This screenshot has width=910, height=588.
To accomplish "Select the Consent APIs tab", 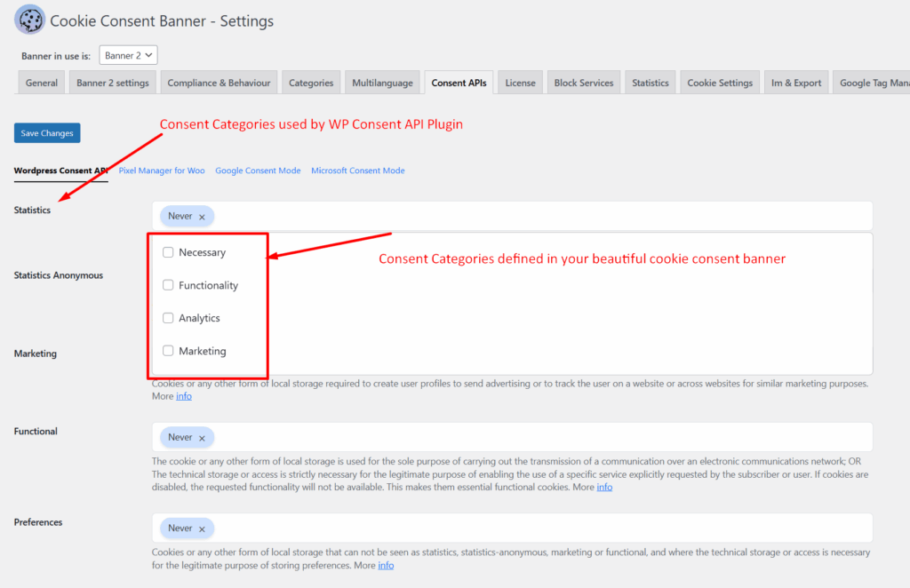I will pyautogui.click(x=459, y=83).
